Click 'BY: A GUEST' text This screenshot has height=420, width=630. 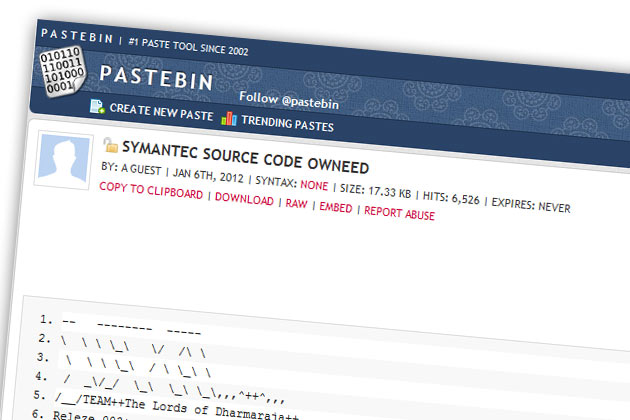(x=131, y=168)
